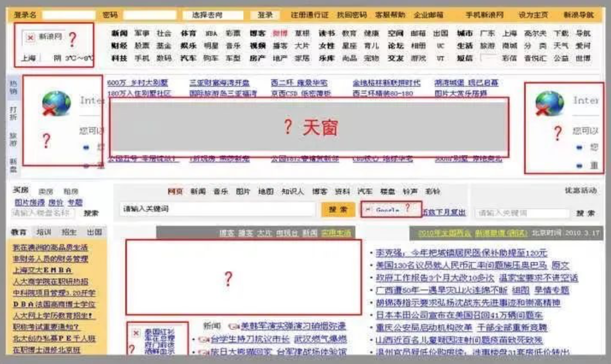Click 设为主页 to set homepage

(x=533, y=15)
